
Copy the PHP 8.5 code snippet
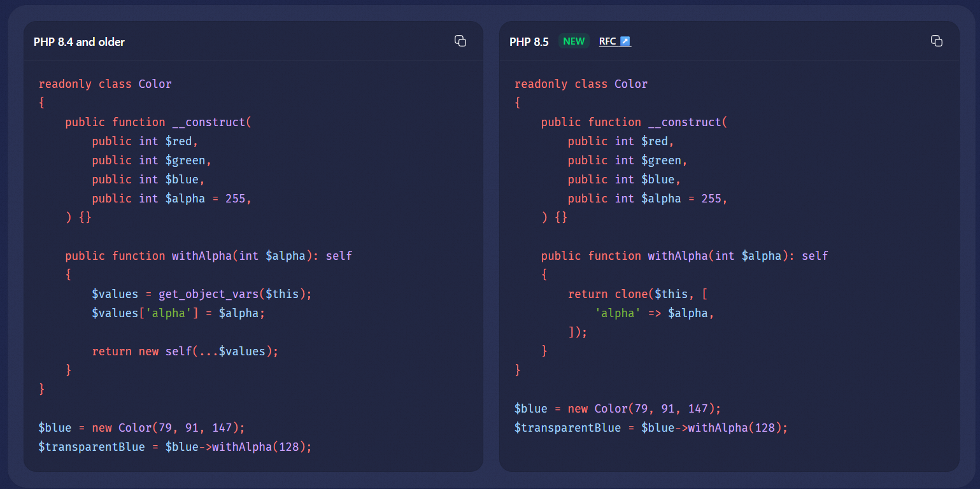click(936, 41)
